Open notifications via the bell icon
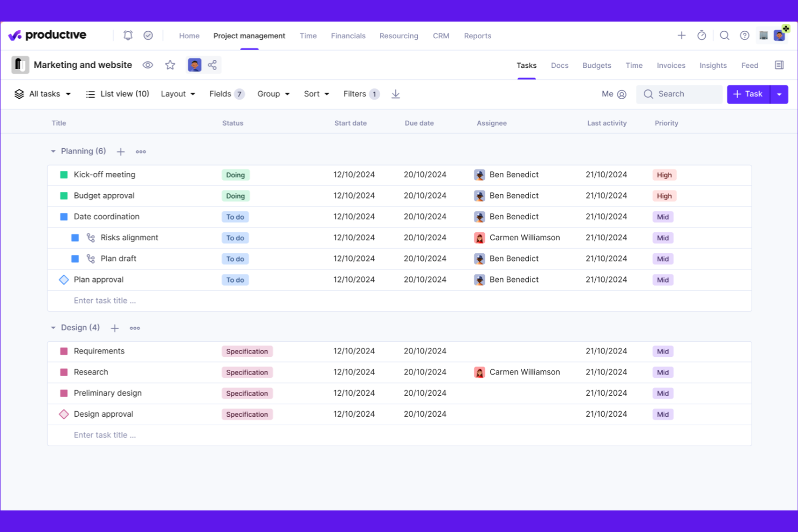 click(x=128, y=34)
